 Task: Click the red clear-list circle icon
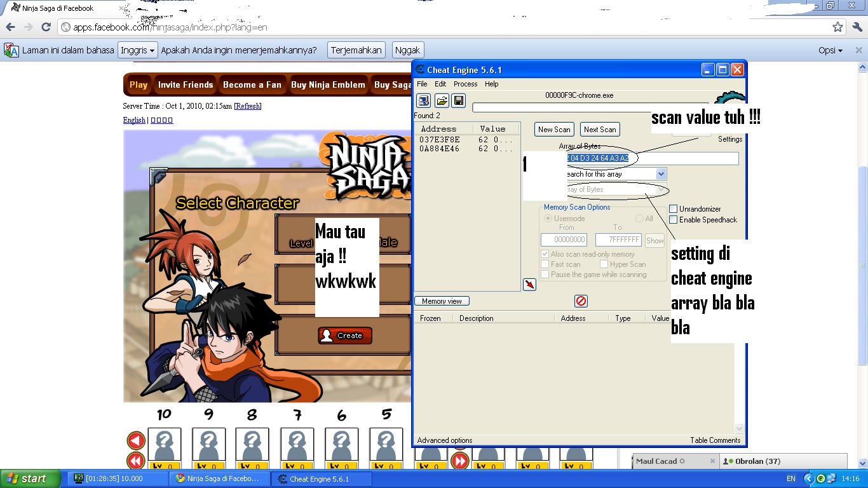tap(581, 301)
